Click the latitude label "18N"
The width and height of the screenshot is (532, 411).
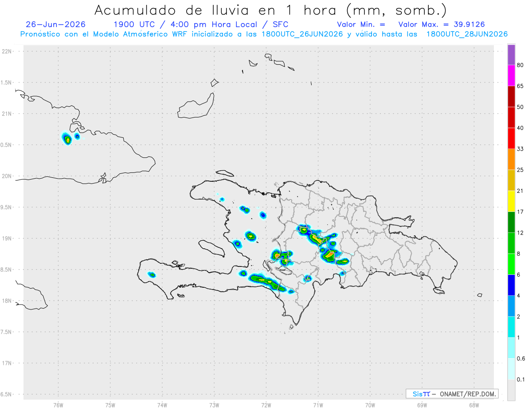click(x=7, y=301)
